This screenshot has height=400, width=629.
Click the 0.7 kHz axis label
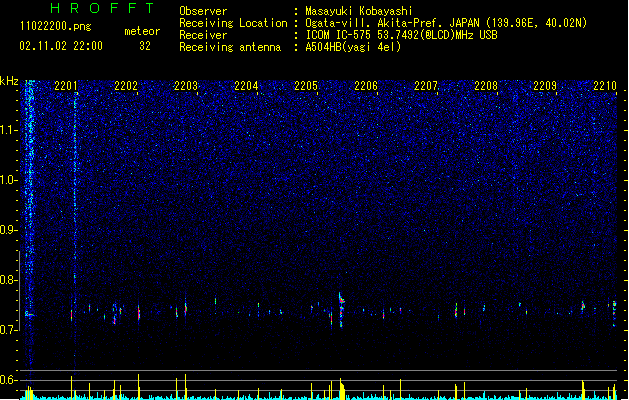tap(8, 330)
